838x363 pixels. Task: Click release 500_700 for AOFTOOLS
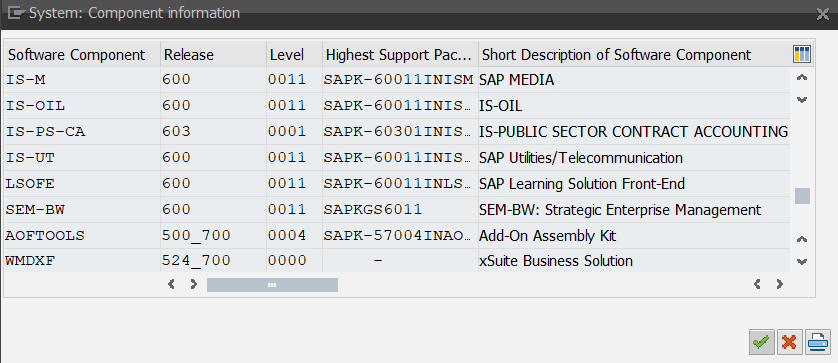click(x=213, y=236)
